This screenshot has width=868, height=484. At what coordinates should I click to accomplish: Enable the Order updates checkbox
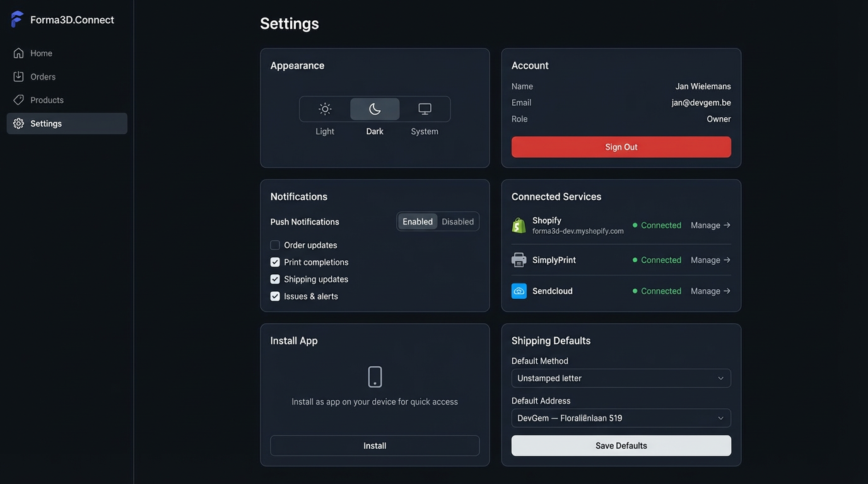coord(274,245)
